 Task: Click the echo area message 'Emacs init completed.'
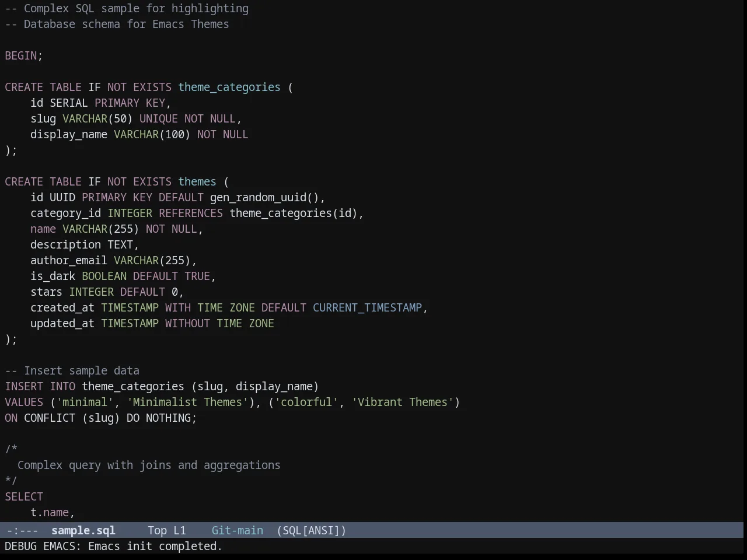[x=155, y=547]
